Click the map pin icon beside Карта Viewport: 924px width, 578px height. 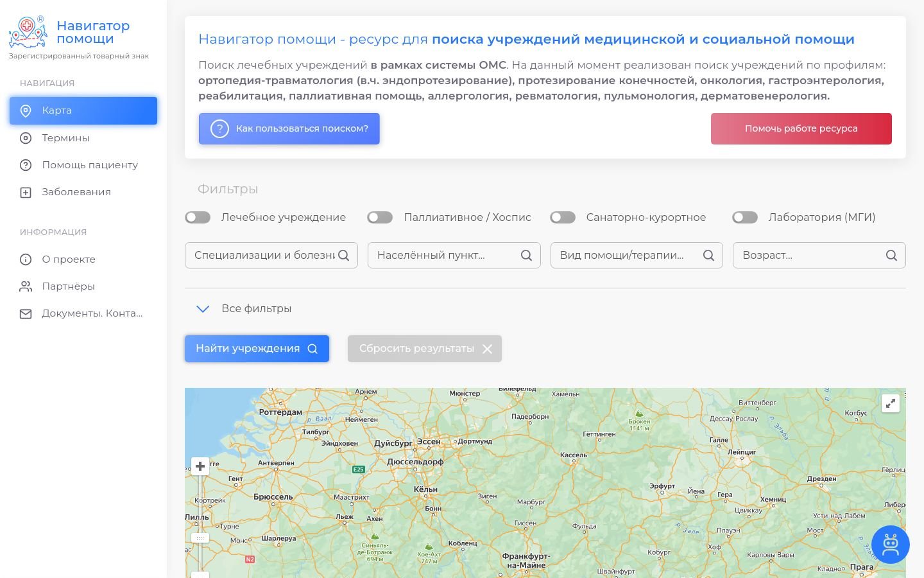pos(26,111)
